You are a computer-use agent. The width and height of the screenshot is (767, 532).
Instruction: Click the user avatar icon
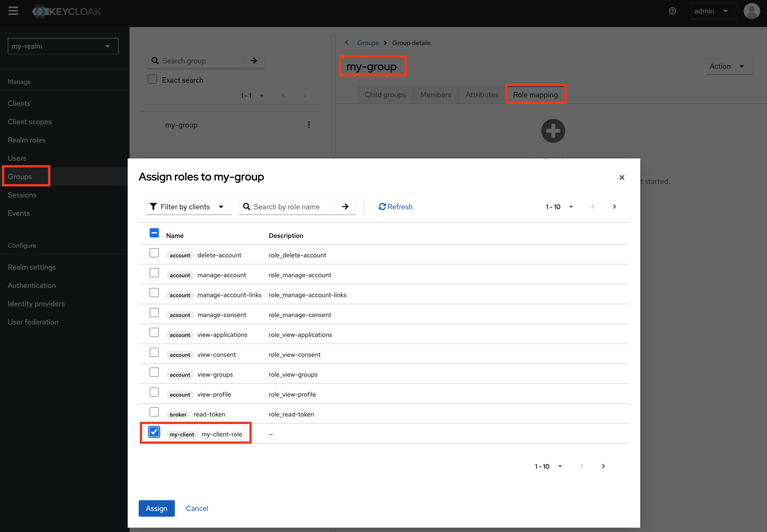point(751,11)
